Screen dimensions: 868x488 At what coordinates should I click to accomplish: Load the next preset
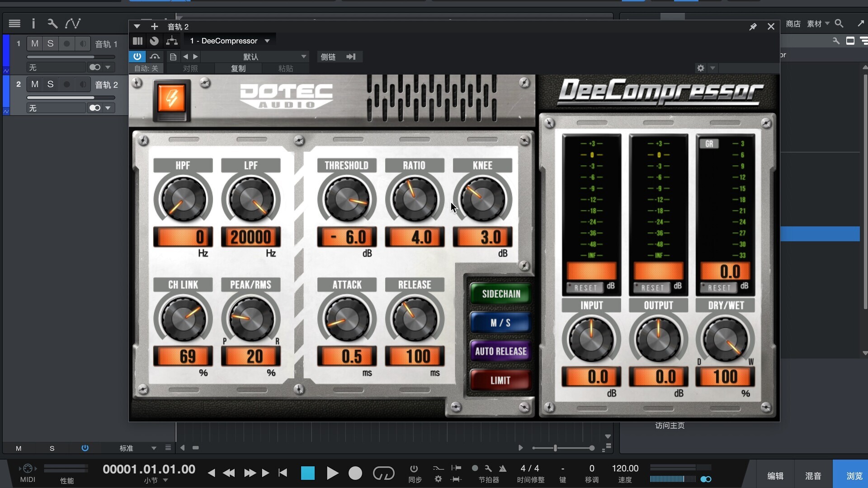195,57
